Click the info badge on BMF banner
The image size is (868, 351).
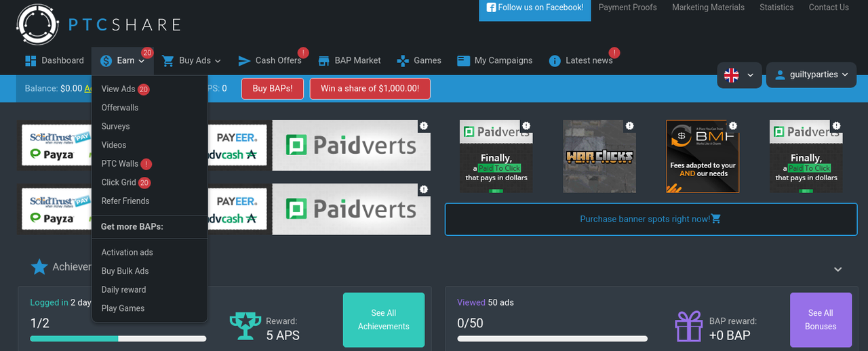733,126
